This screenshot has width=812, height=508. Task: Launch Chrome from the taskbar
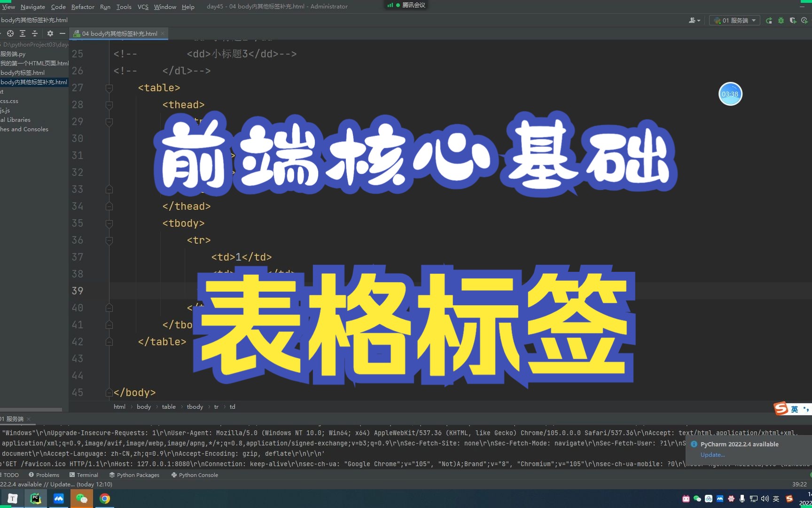pyautogui.click(x=104, y=498)
